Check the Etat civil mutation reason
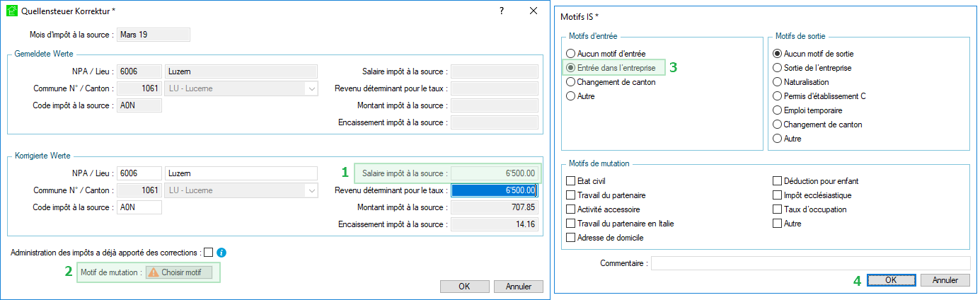980x300 pixels. coord(571,181)
